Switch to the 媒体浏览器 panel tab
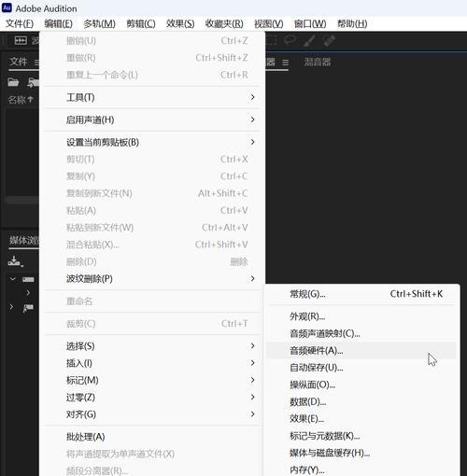This screenshot has height=476, width=467. pyautogui.click(x=24, y=240)
